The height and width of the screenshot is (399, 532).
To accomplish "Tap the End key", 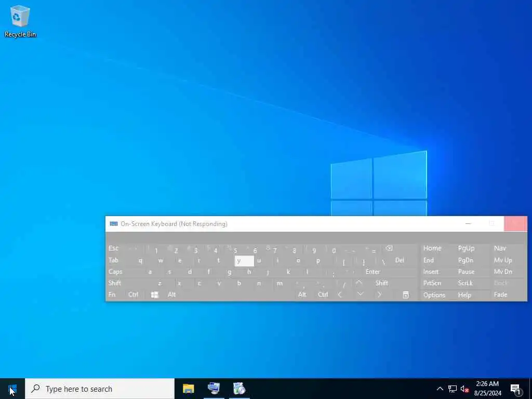I will [x=429, y=260].
